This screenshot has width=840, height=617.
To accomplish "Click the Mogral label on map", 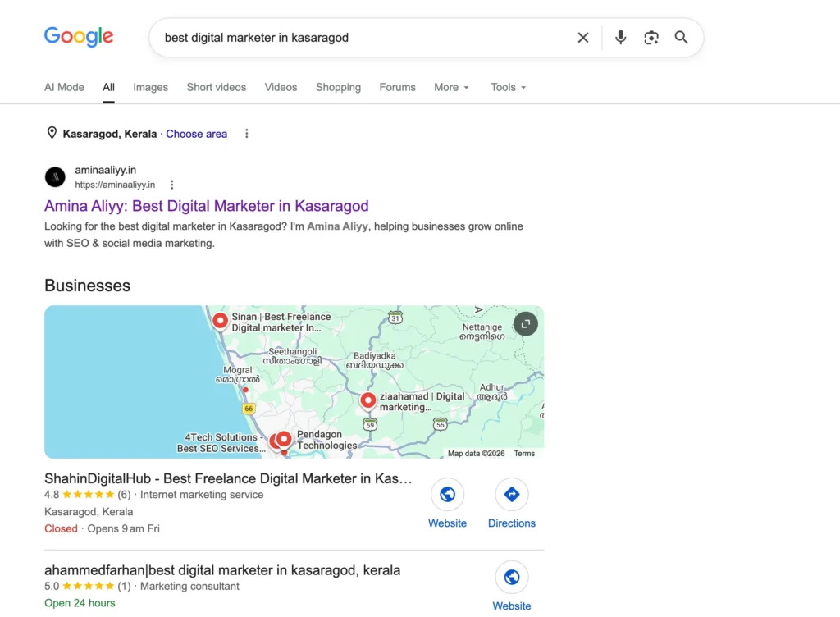I will 237,374.
